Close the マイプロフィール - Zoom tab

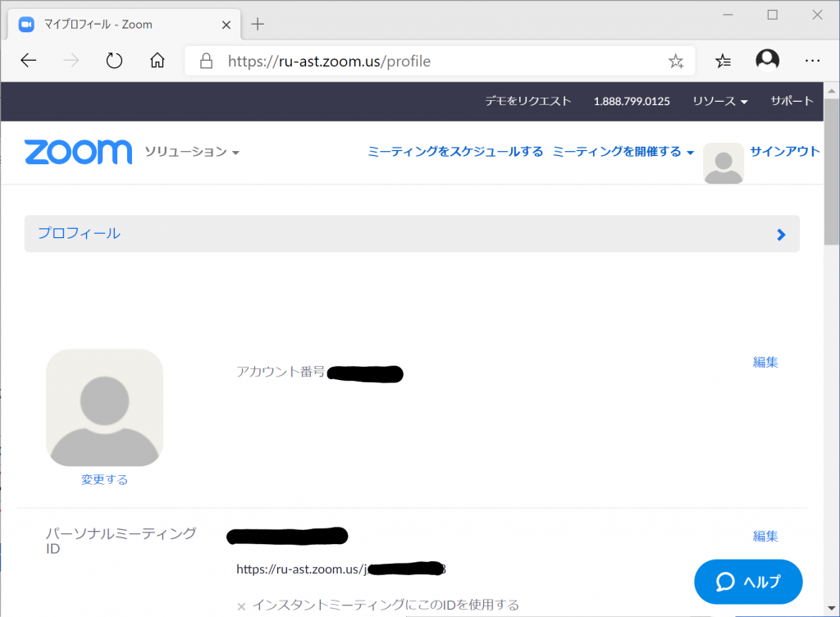click(x=226, y=25)
